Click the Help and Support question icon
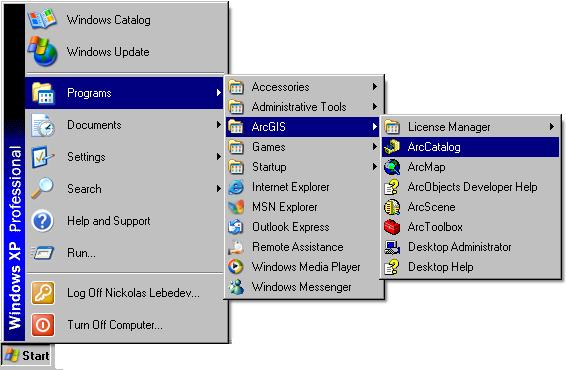 [43, 221]
